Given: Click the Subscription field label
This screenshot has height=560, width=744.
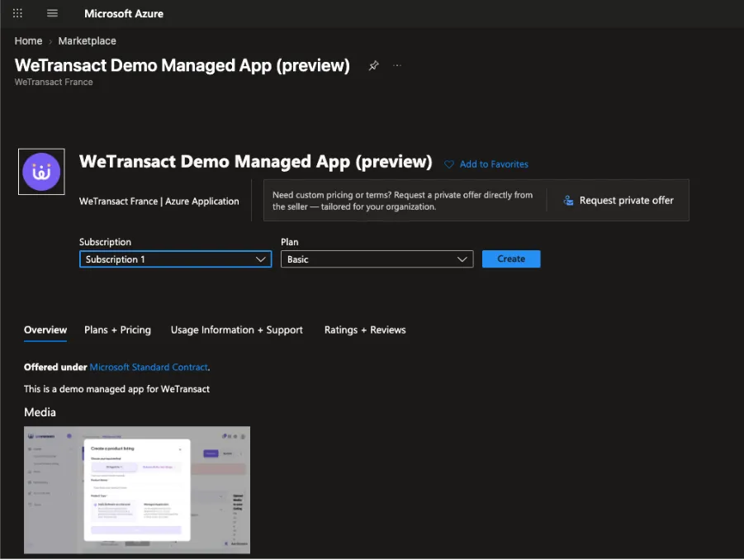Looking at the screenshot, I should (105, 242).
